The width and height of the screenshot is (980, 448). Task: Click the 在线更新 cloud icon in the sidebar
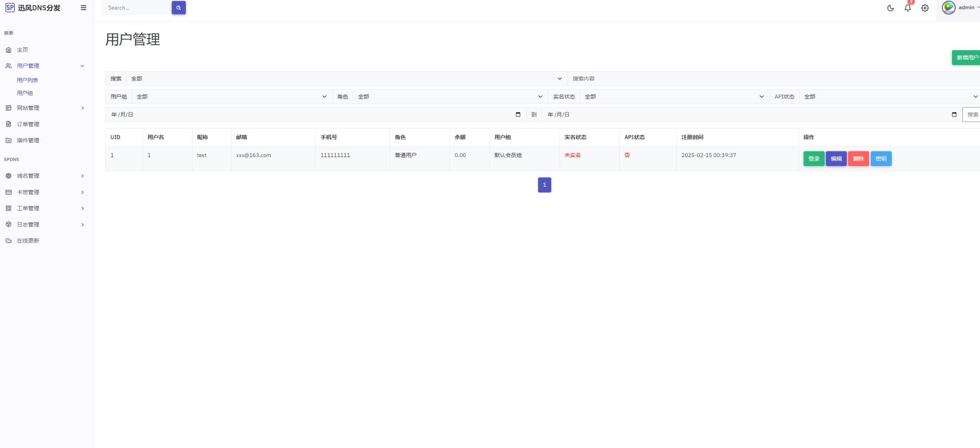coord(8,241)
